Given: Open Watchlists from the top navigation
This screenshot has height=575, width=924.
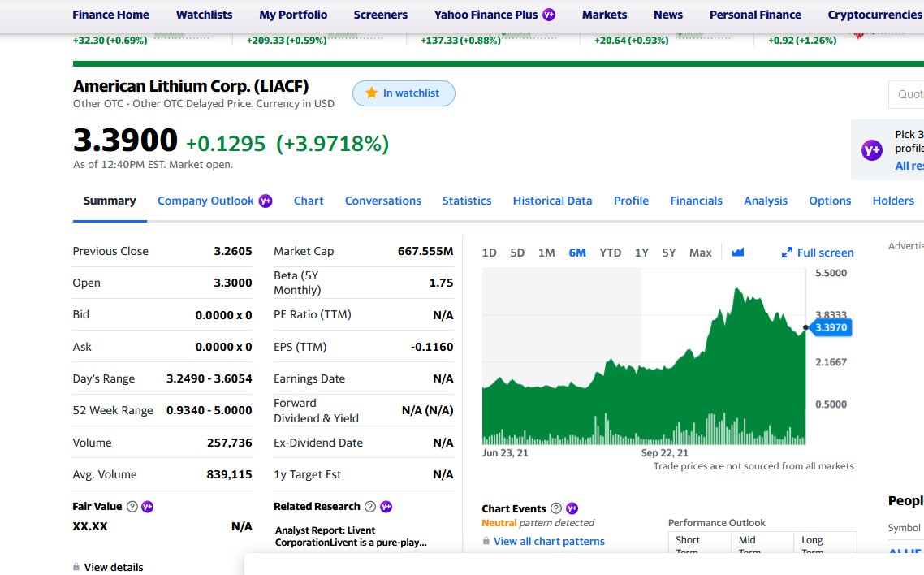Looking at the screenshot, I should [204, 15].
